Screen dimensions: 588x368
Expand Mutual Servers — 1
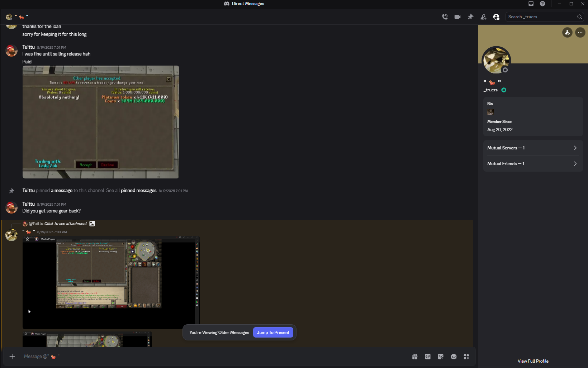533,148
